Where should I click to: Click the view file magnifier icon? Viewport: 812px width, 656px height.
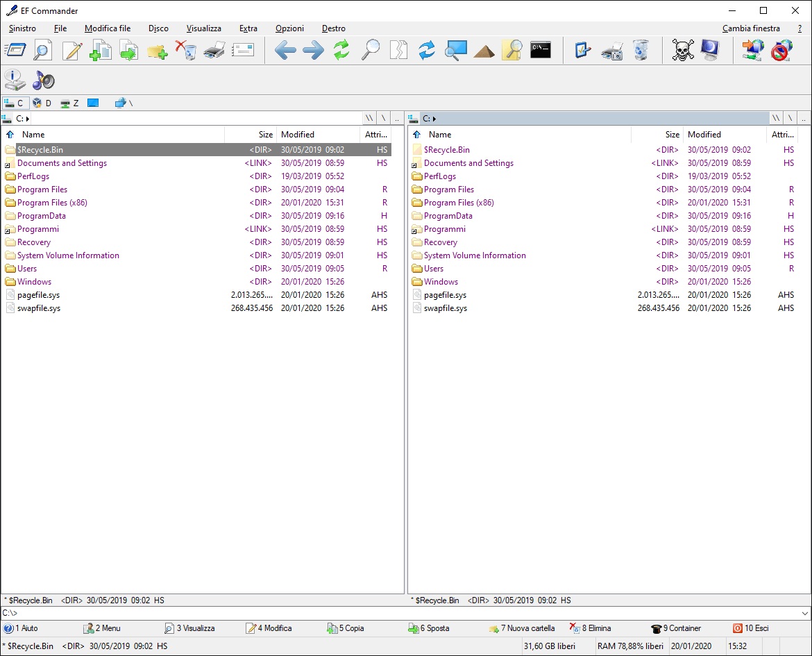[x=43, y=50]
